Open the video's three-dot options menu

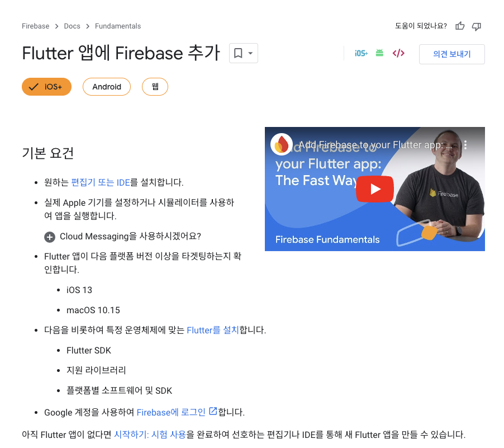pos(465,145)
